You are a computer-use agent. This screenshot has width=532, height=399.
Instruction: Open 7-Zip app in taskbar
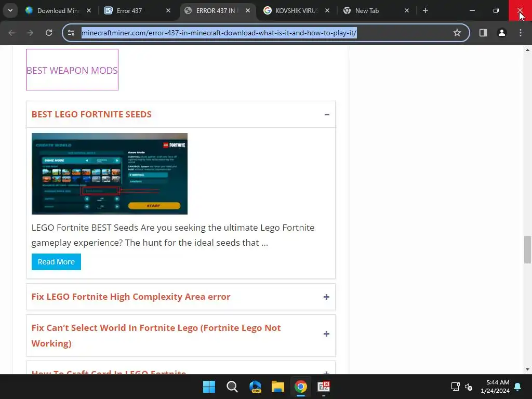(x=324, y=387)
